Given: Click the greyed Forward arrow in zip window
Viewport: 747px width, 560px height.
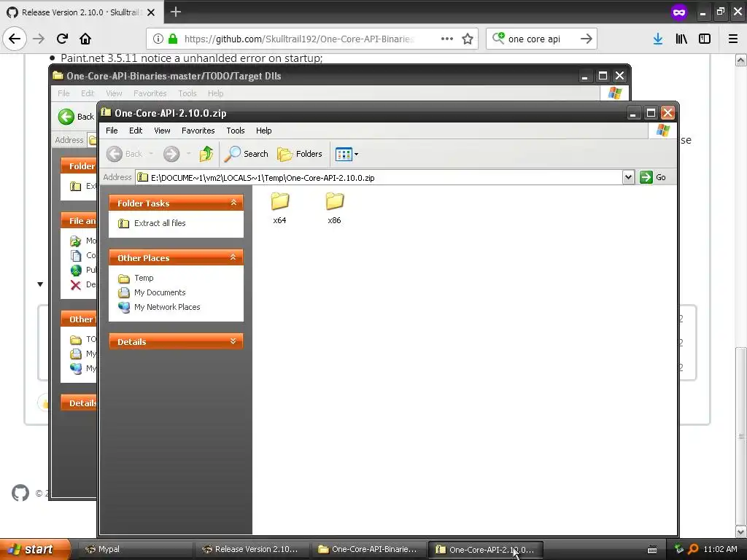Looking at the screenshot, I should (x=171, y=154).
